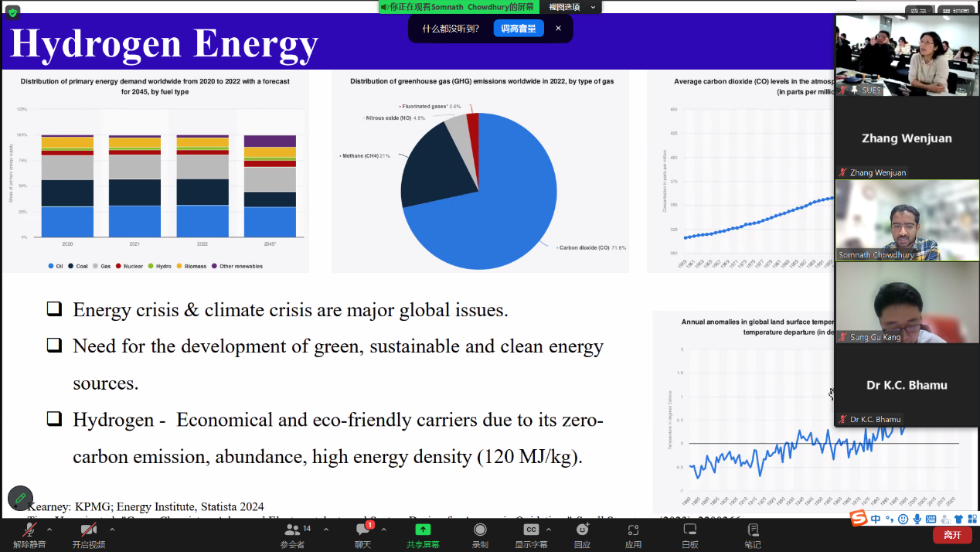Click the green 共享屏幕 share screen icon
980x552 pixels.
coord(423,530)
